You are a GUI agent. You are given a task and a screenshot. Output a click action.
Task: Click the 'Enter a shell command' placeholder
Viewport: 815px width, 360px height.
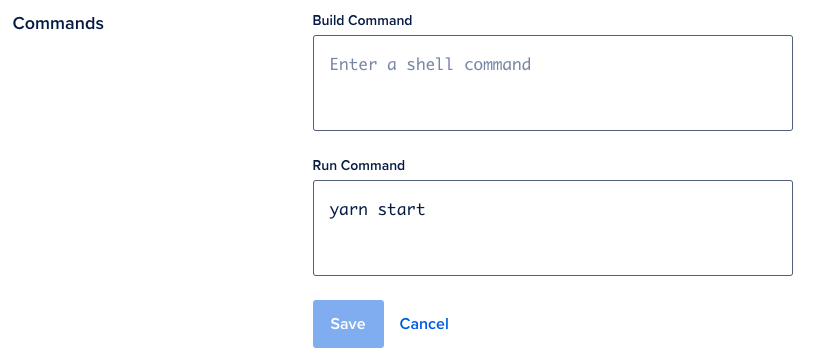430,64
